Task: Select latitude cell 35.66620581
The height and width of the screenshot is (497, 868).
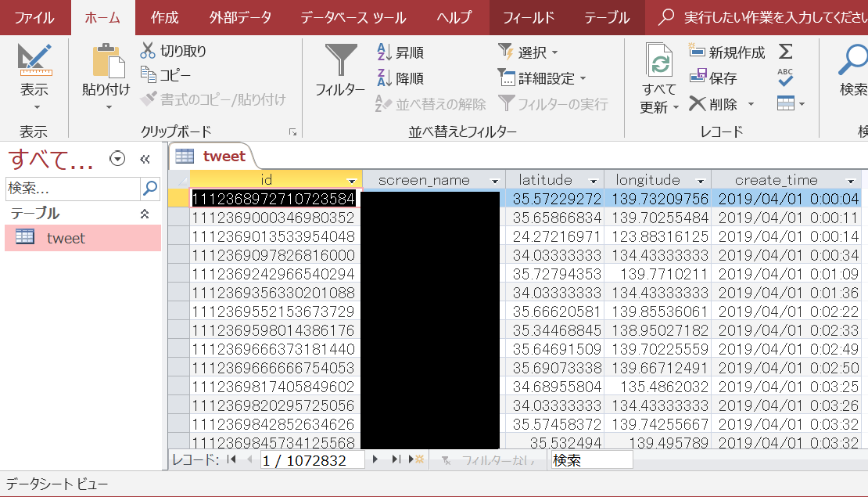Action: click(x=554, y=312)
